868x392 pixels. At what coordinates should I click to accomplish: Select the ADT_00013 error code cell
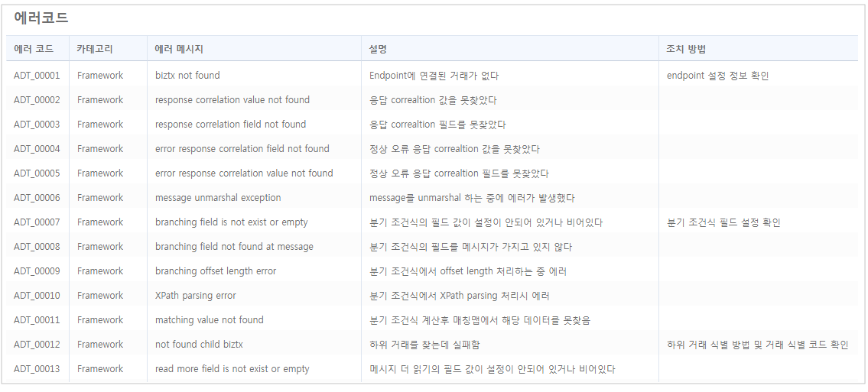point(37,369)
